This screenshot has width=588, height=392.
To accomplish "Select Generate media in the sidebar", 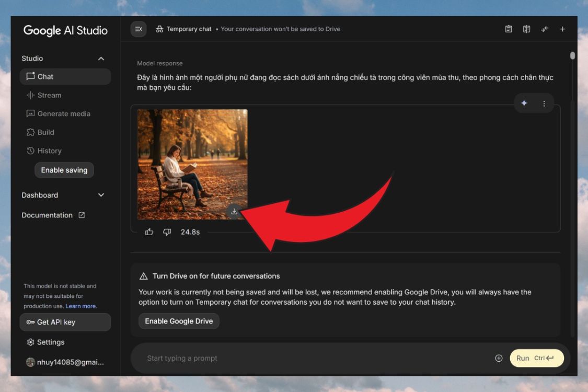I will click(x=63, y=113).
